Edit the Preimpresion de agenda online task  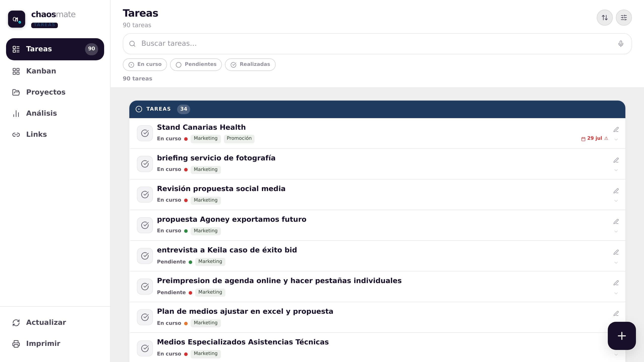tap(616, 283)
